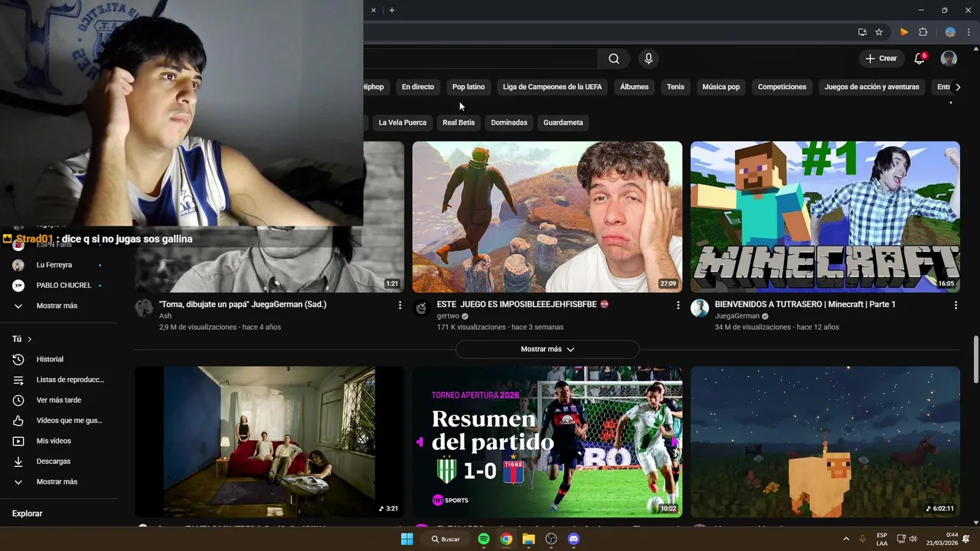Screen dimensions: 980x551
Task: Show more chips with the right arrow
Action: 958,87
